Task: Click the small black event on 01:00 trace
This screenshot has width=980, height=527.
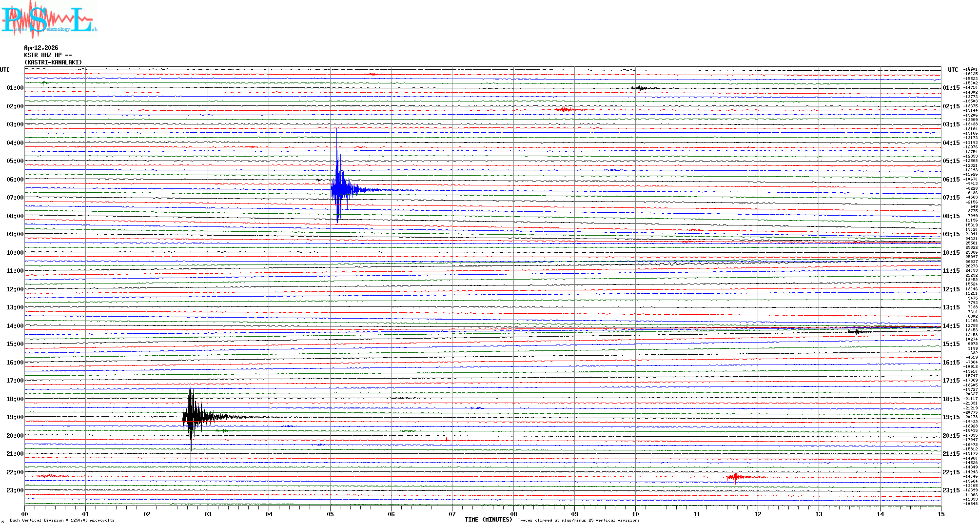Action: click(640, 88)
